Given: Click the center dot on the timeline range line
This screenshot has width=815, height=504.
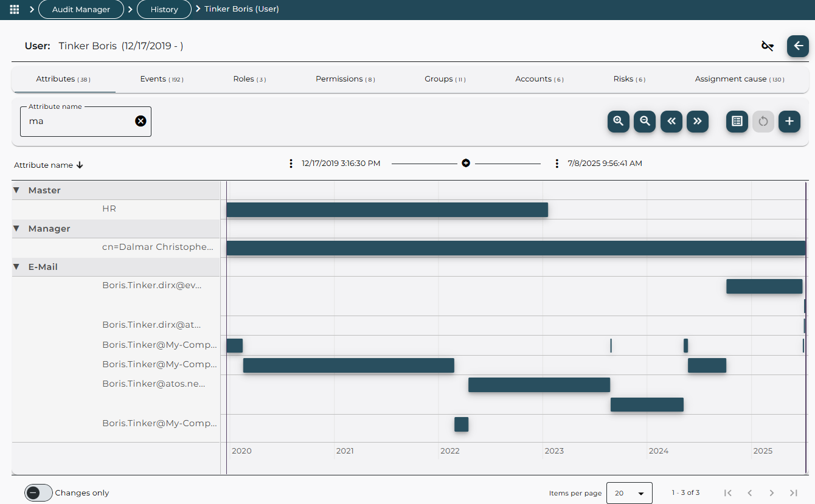Looking at the screenshot, I should [x=466, y=163].
